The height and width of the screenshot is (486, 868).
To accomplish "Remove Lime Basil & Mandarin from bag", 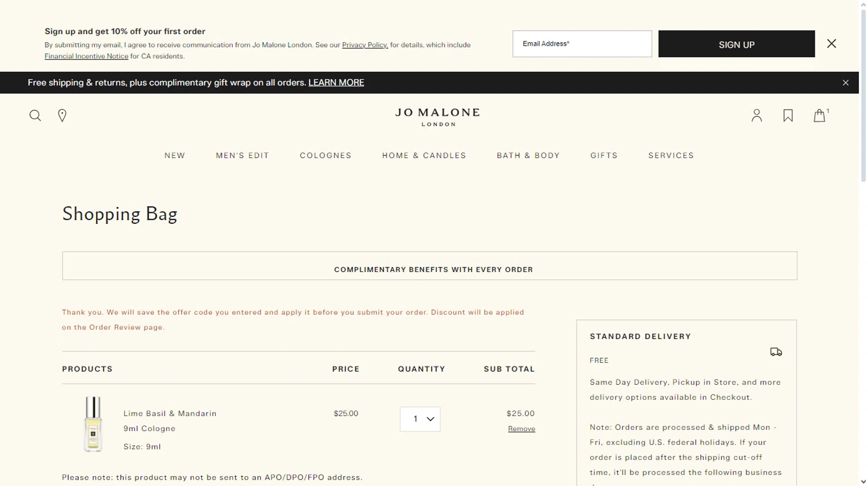I will (521, 429).
